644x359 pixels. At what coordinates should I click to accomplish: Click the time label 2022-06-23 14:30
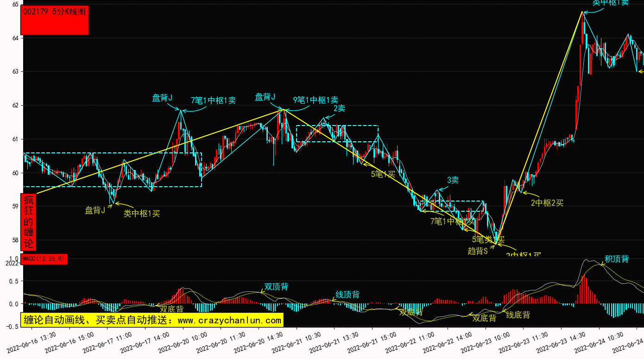tap(561, 342)
